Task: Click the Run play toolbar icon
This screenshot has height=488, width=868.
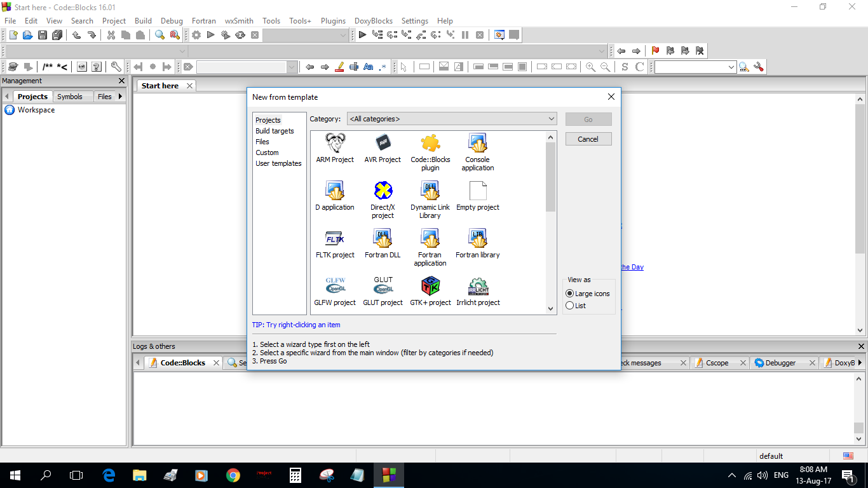Action: pos(211,35)
